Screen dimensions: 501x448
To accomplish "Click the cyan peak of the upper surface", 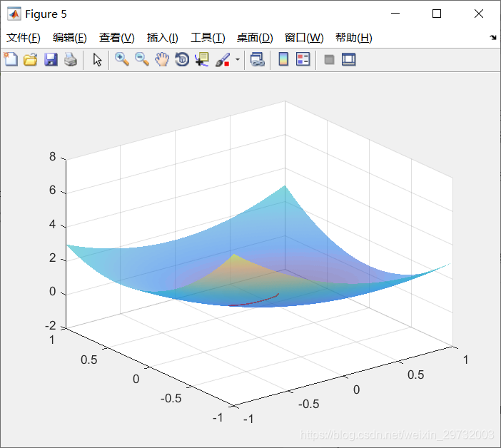I will pos(285,188).
